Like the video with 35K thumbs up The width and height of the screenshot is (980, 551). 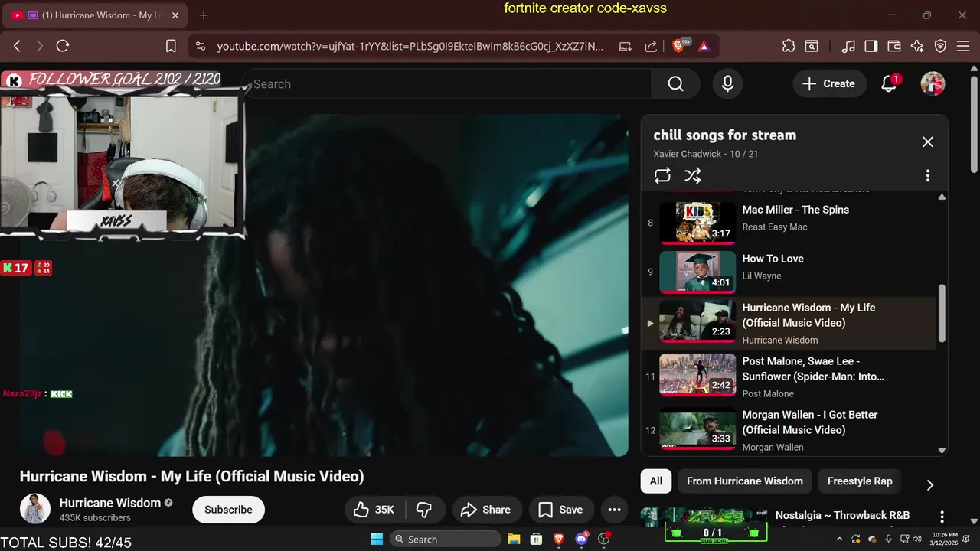[374, 510]
